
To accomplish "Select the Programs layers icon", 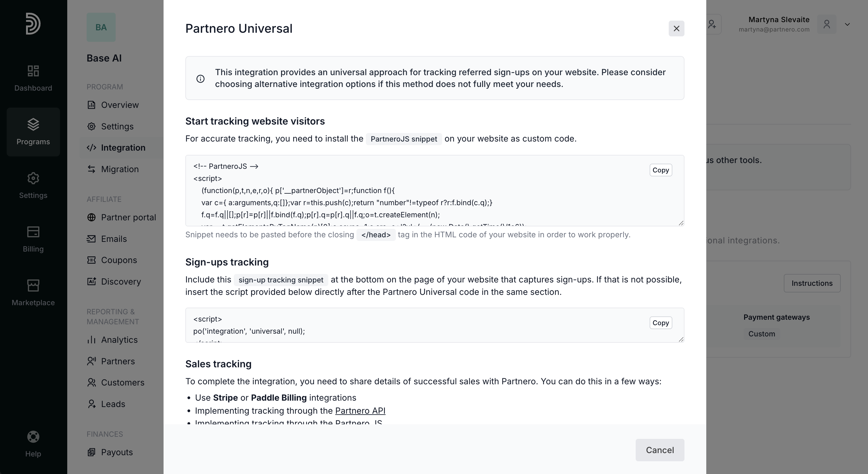I will coord(33,124).
